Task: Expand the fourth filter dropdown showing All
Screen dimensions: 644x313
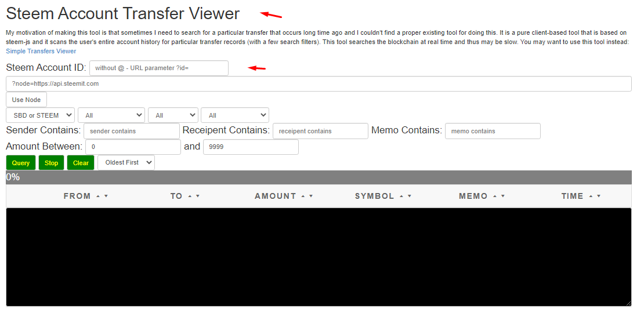Action: click(235, 115)
